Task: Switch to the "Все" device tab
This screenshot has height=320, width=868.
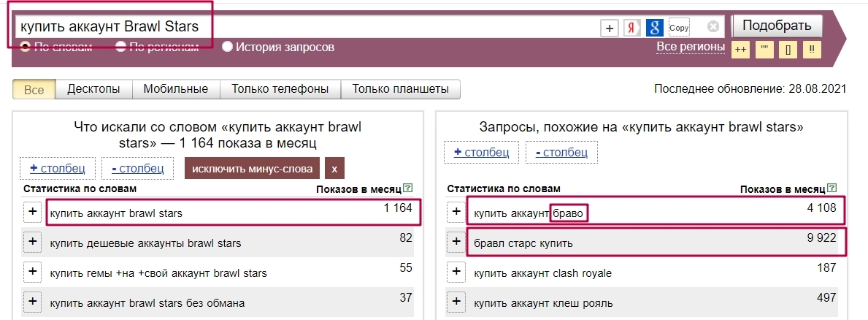Action: click(x=34, y=89)
